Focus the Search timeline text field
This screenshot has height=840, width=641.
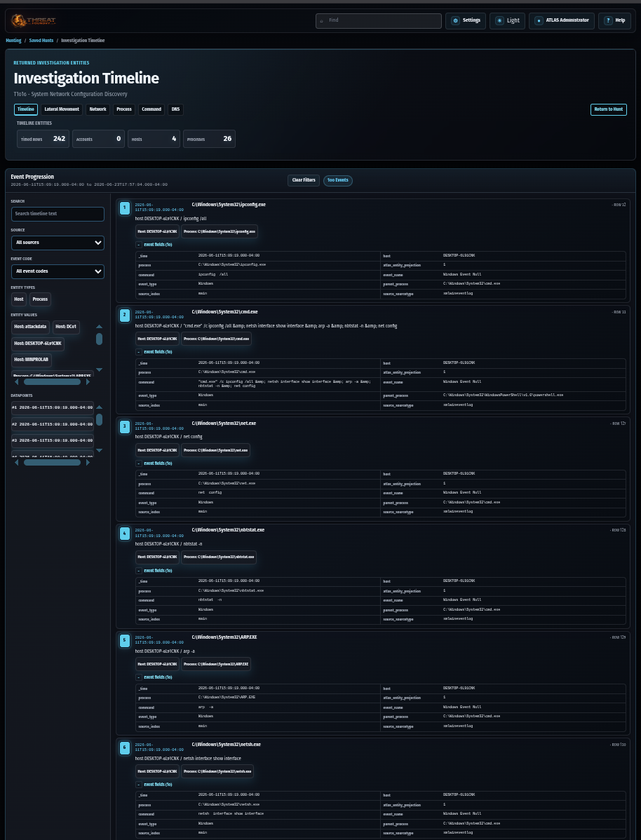coord(58,214)
